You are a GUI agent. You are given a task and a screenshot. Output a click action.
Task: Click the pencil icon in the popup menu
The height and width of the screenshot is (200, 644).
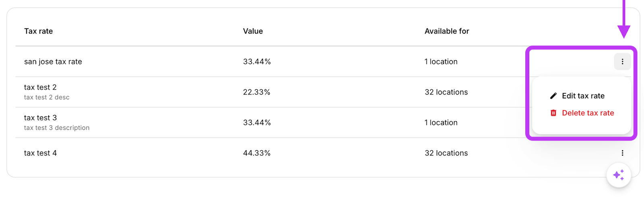553,96
